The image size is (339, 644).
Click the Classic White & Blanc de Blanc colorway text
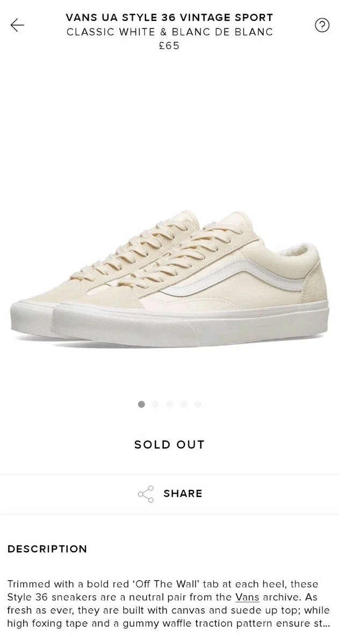click(169, 32)
